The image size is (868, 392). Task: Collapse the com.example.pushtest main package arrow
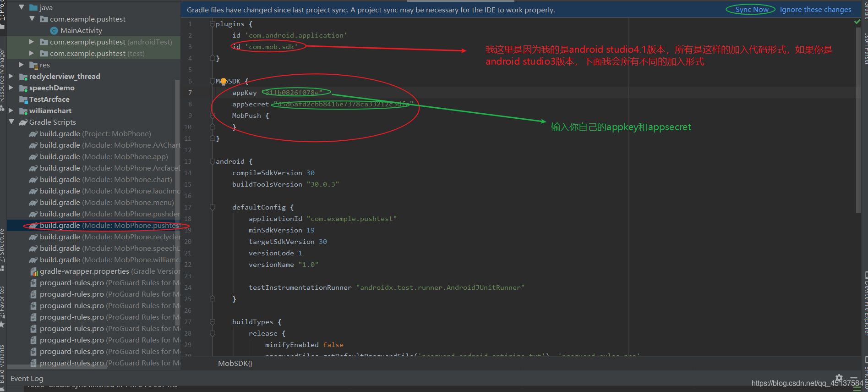pyautogui.click(x=32, y=19)
